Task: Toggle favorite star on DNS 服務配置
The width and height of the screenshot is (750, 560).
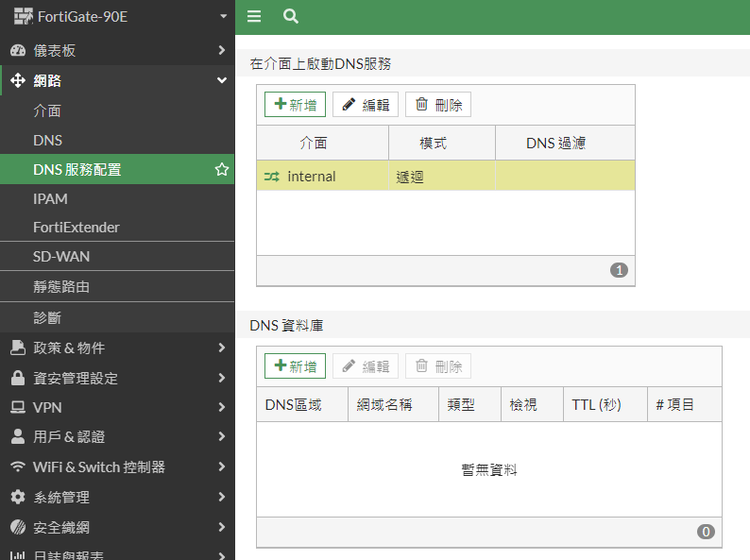Action: [222, 170]
